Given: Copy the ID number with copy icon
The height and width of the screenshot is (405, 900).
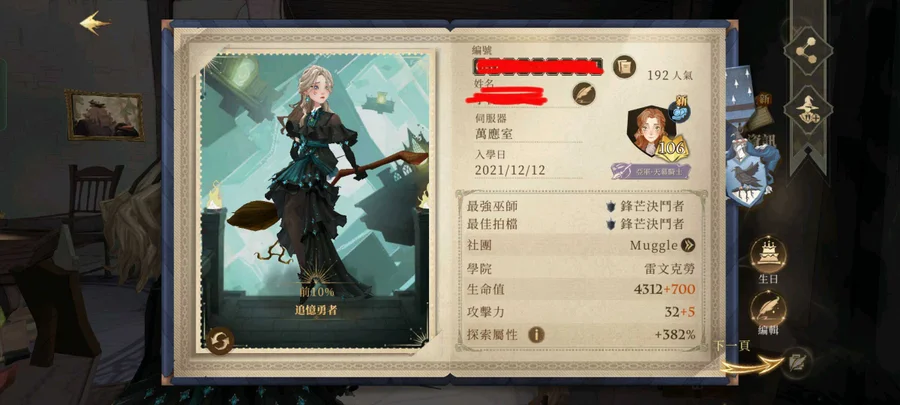Looking at the screenshot, I should point(624,67).
